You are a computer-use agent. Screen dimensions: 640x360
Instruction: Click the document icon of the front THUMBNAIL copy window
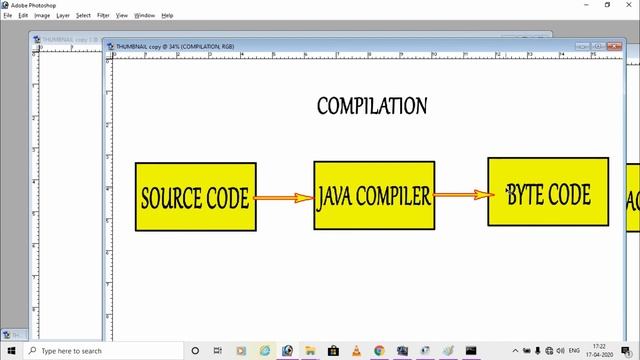pos(110,47)
